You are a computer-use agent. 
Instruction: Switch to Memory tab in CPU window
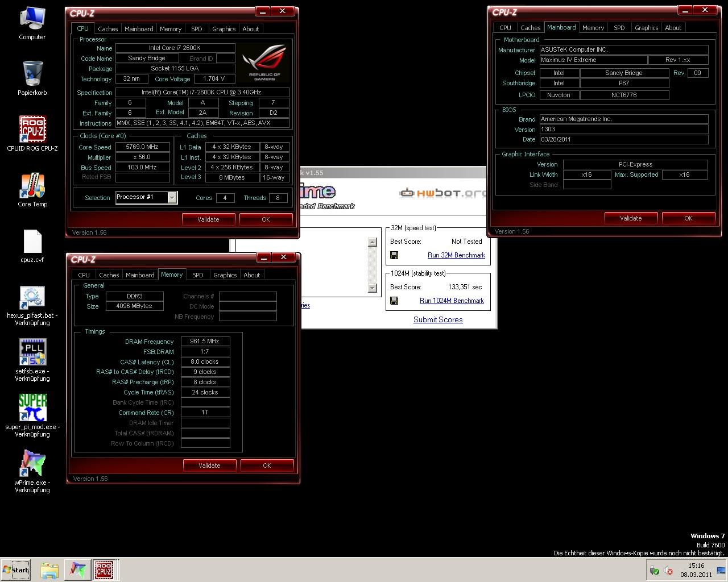tap(171, 29)
